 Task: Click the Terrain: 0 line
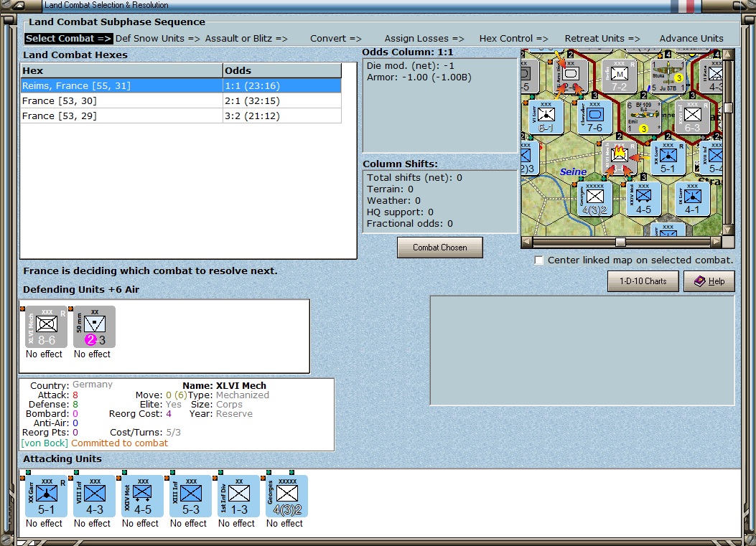pos(390,189)
